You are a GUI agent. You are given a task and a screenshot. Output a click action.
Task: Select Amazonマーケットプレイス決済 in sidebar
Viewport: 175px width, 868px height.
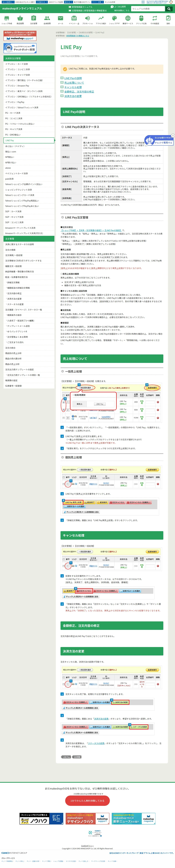tap(29, 228)
